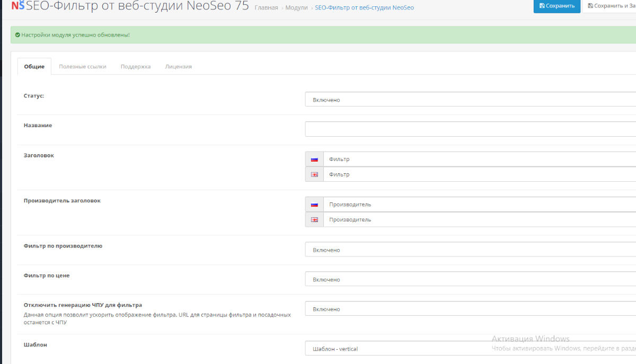
Task: Edit the Russian Заголовок field with Фильтр
Action: coord(480,159)
